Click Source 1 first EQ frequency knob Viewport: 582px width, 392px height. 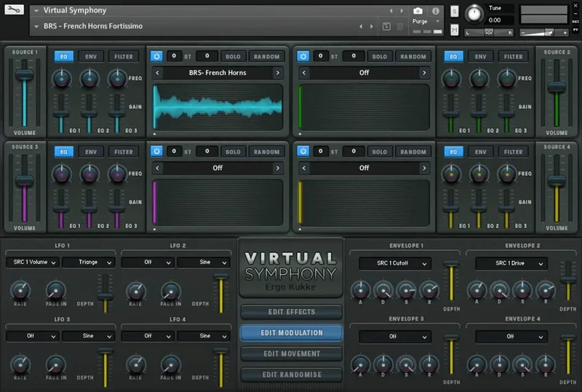(x=62, y=79)
